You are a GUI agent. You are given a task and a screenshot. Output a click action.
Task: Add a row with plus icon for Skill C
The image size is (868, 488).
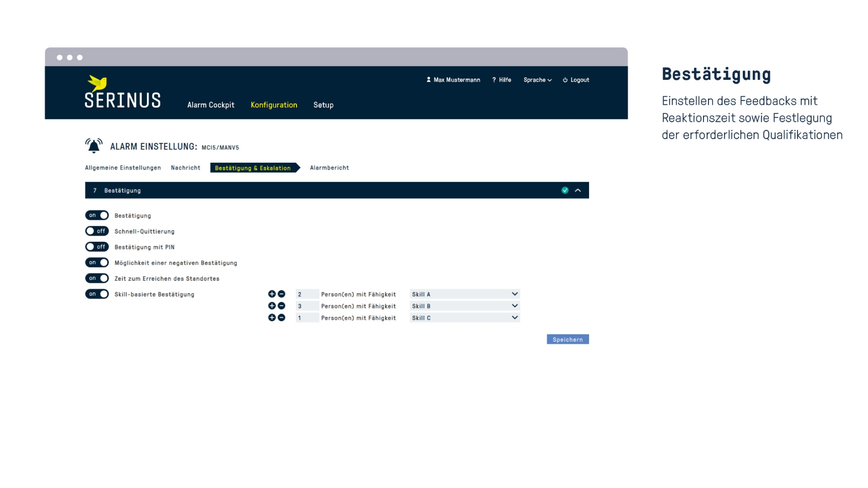pyautogui.click(x=272, y=318)
